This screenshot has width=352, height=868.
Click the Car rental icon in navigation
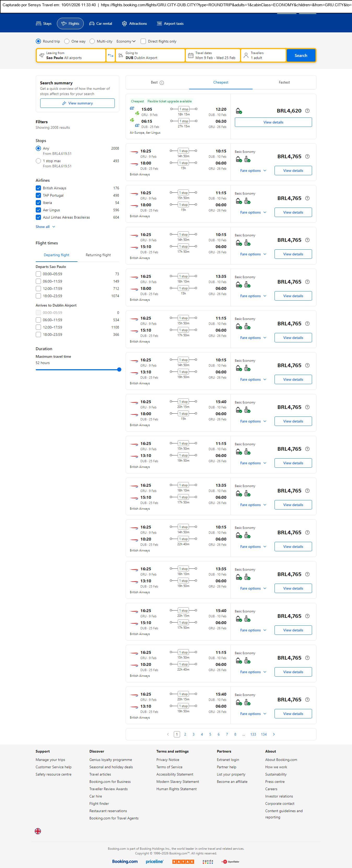pyautogui.click(x=92, y=24)
